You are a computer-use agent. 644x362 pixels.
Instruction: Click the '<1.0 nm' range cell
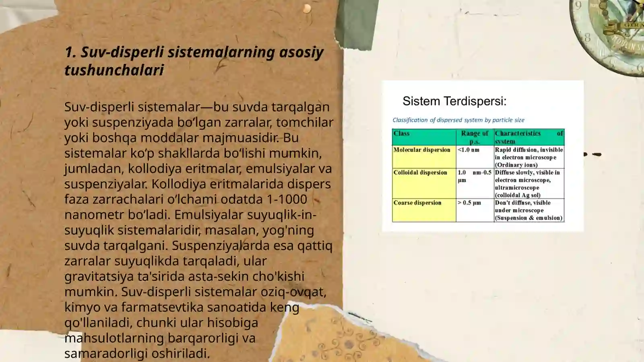[475, 157]
